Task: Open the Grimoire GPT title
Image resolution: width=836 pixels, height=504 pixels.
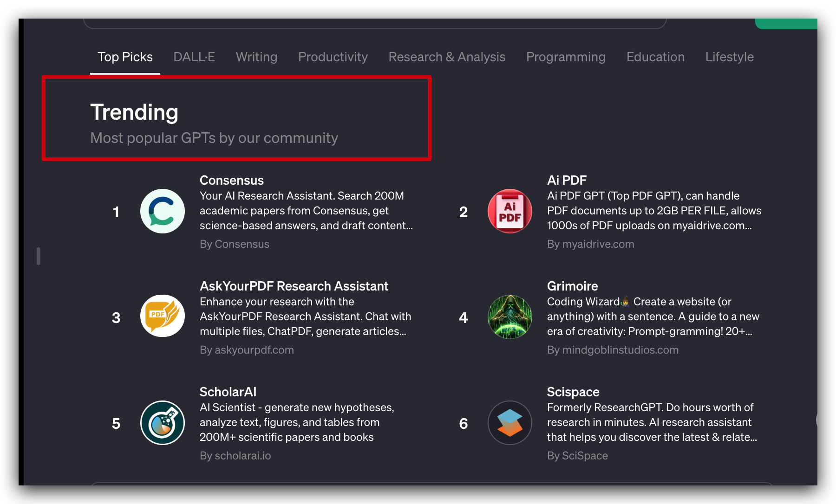Action: point(572,286)
